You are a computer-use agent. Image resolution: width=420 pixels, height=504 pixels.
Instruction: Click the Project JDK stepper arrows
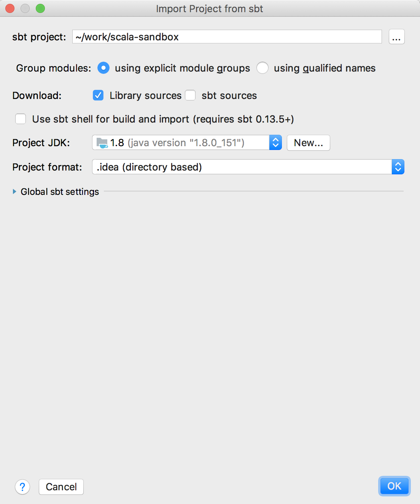click(275, 142)
